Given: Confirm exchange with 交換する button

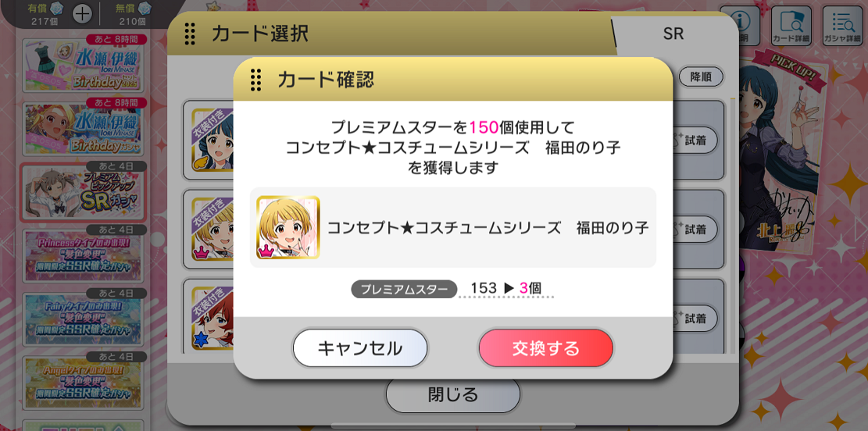Looking at the screenshot, I should click(x=546, y=348).
